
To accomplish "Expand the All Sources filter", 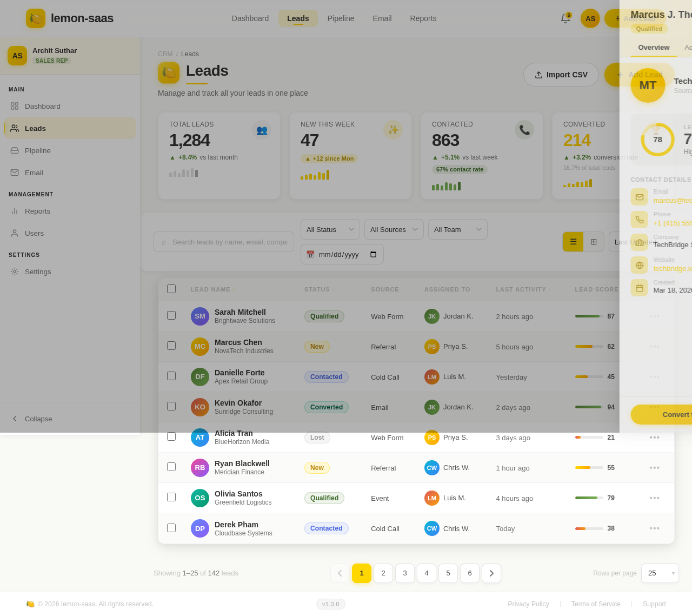I will 394,229.
